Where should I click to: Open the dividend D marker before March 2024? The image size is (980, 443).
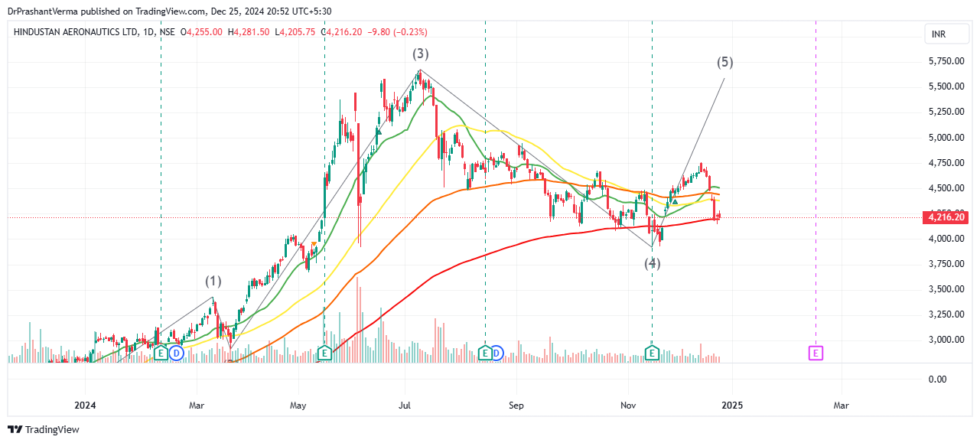pos(177,353)
